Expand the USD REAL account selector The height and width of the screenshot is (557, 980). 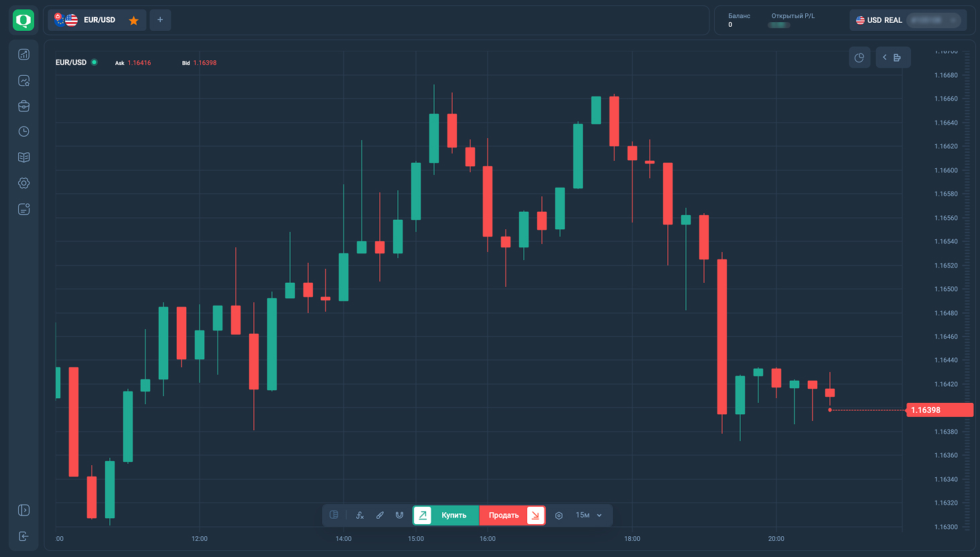[908, 20]
